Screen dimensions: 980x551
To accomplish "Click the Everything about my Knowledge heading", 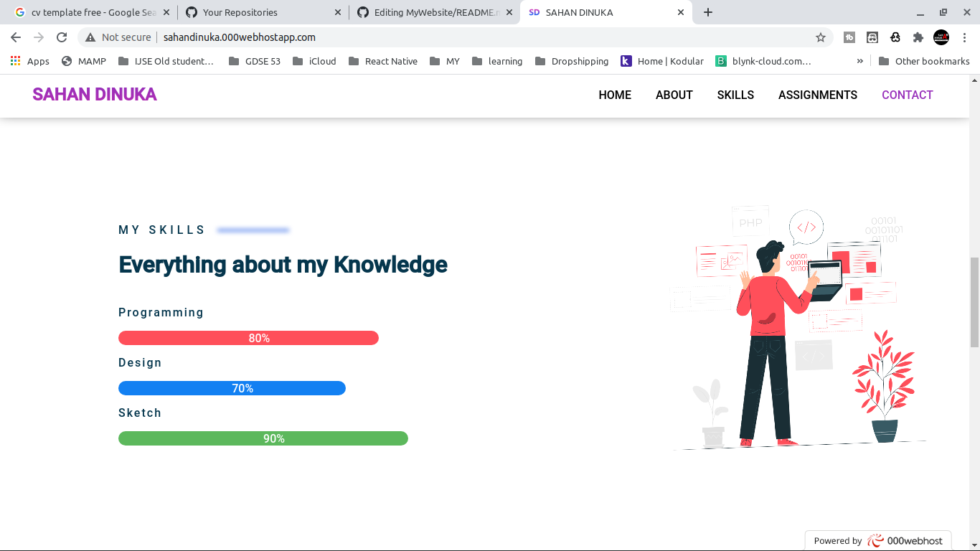I will point(283,265).
